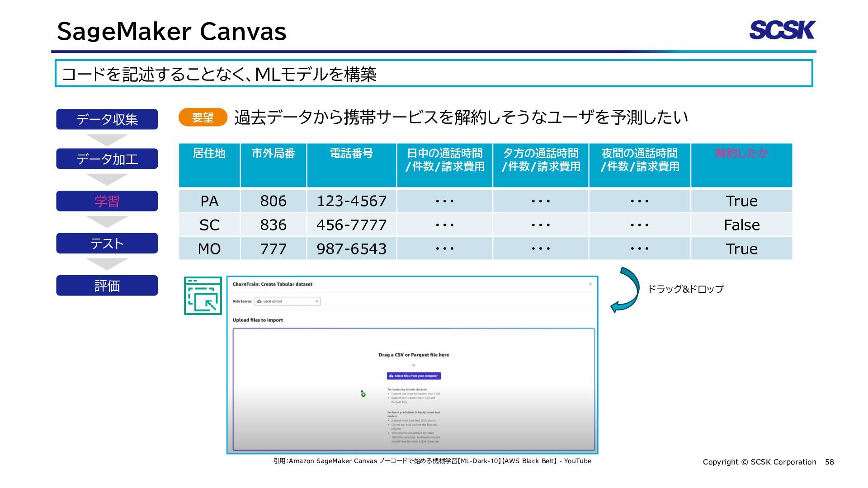Click the dataset import window icon

[203, 296]
